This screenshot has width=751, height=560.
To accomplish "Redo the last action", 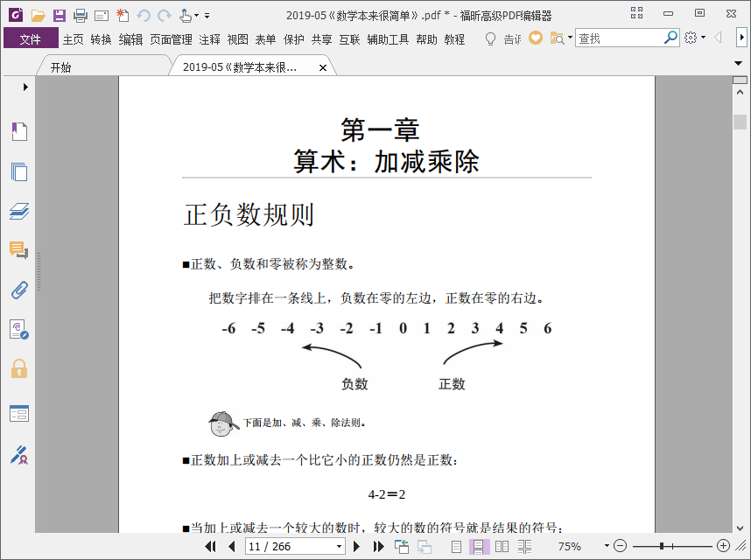I will [165, 16].
